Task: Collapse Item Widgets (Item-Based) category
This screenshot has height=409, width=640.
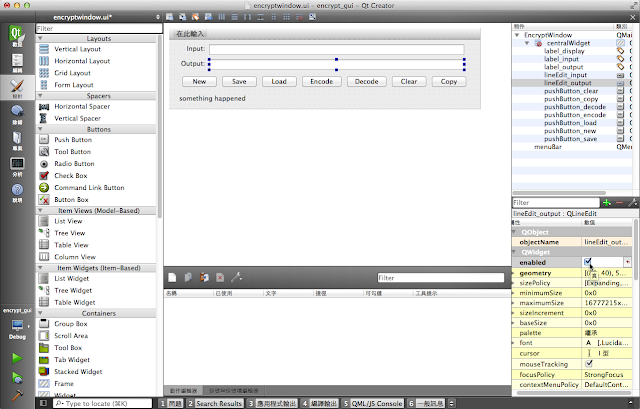Action: coord(40,268)
